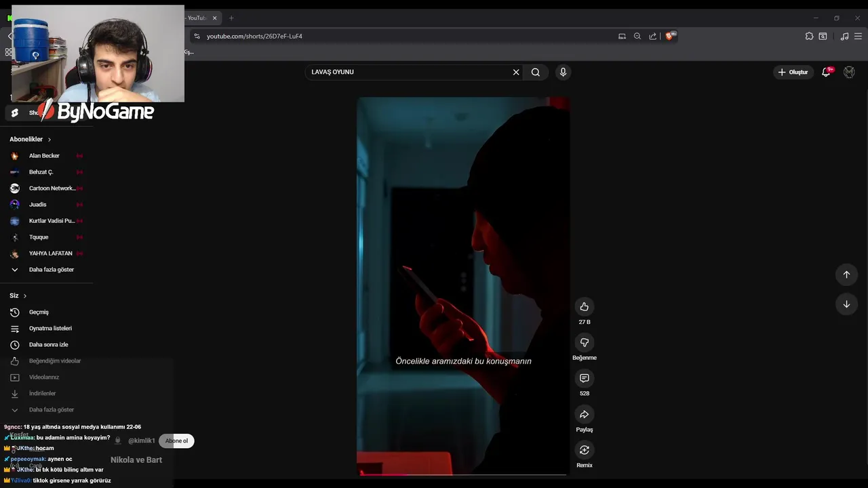
Task: Go to previous short with up arrow
Action: 846,274
